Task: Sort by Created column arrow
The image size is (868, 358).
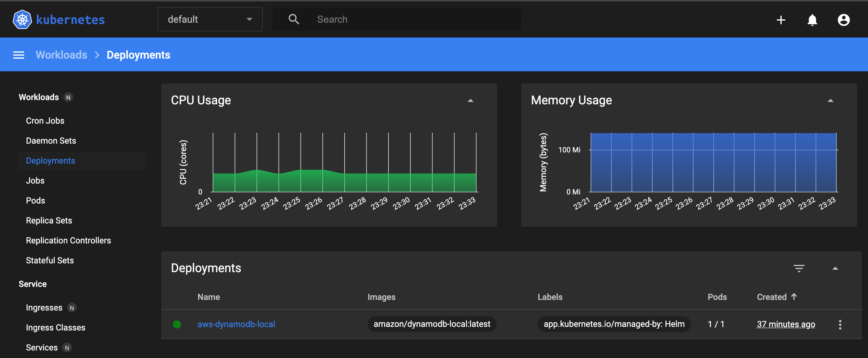Action: [x=794, y=297]
